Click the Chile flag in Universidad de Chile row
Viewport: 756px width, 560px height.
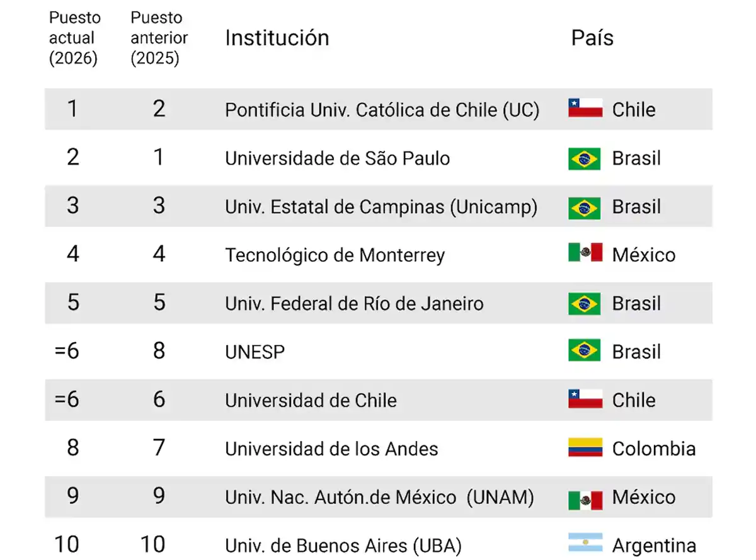[x=585, y=399]
